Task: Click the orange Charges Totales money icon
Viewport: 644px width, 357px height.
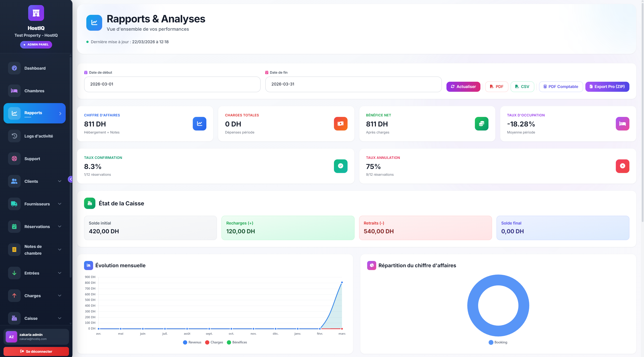Action: (x=340, y=124)
